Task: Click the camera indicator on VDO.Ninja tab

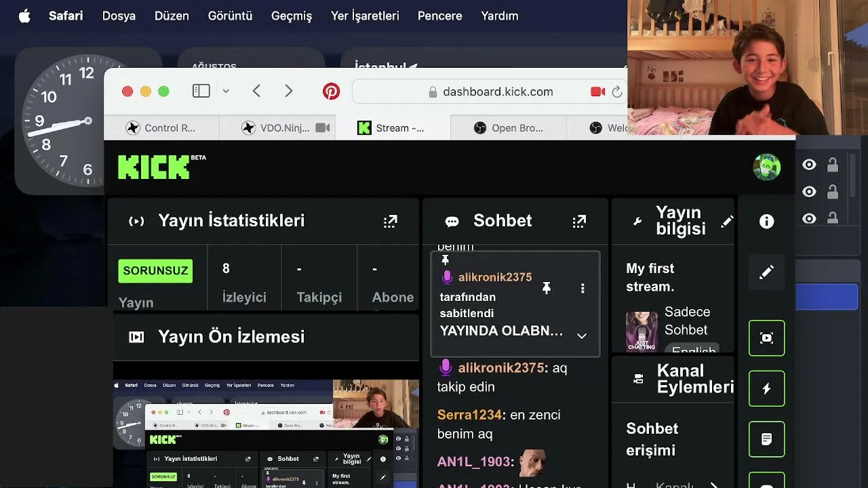Action: coord(323,127)
